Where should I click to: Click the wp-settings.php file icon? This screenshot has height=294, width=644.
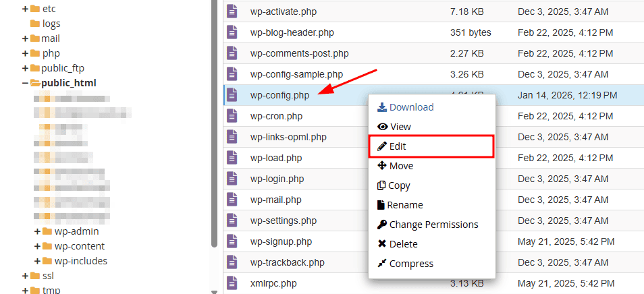(232, 220)
